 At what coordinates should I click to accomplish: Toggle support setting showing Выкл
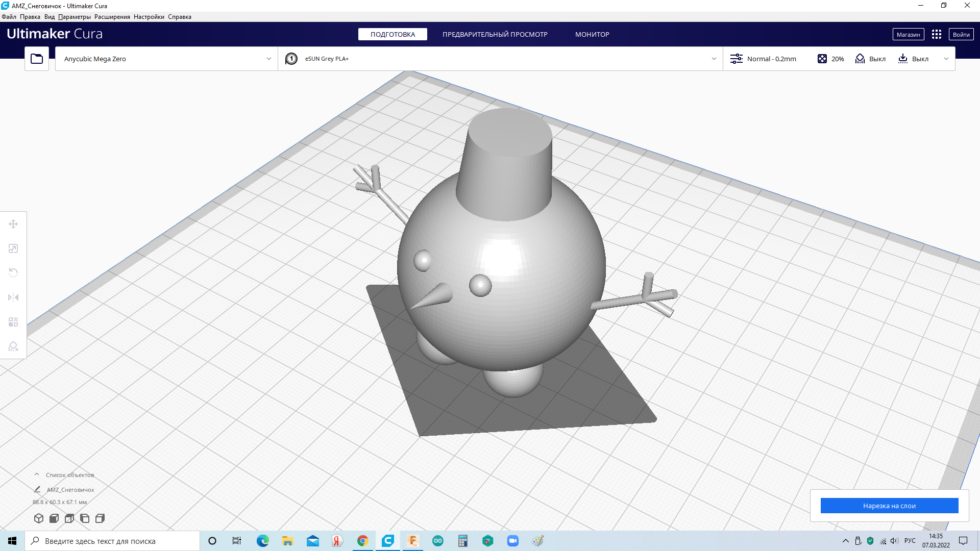(x=871, y=59)
